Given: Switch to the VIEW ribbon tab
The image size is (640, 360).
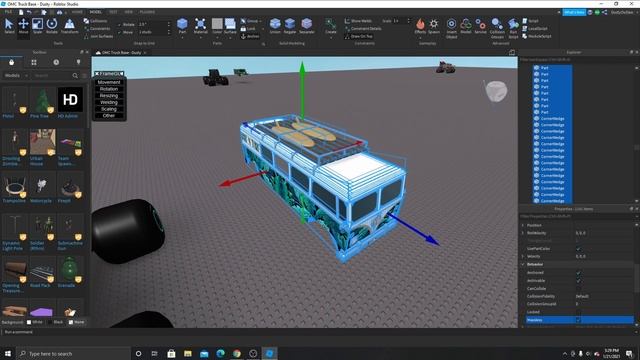Looking at the screenshot, I should [x=129, y=12].
